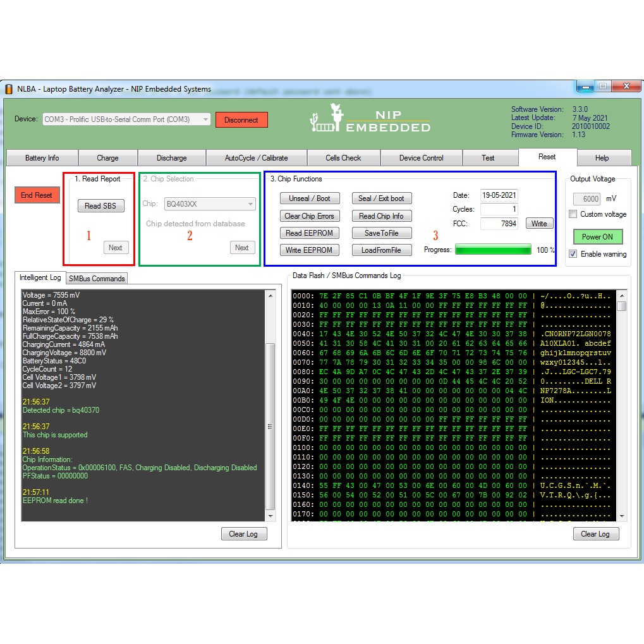Screen dimensions: 644x644
Task: Switch to the Battery Info tab
Action: (42, 158)
